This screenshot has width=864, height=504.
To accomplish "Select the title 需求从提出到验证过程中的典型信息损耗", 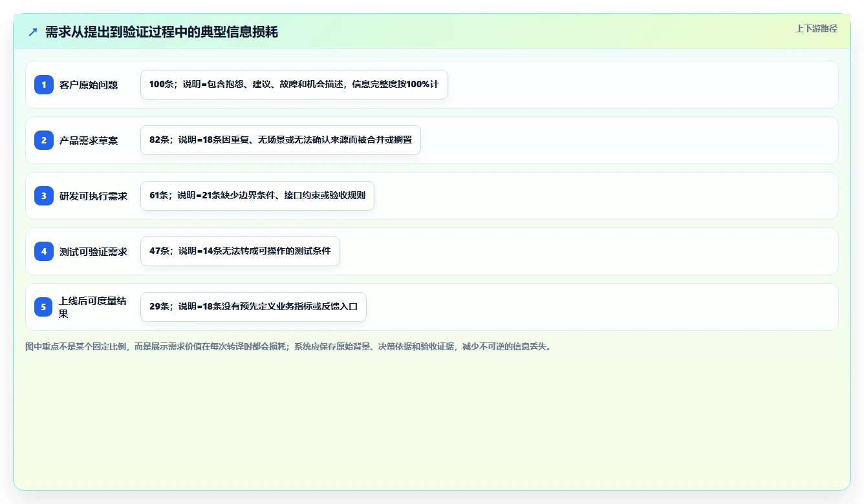I will [x=162, y=32].
